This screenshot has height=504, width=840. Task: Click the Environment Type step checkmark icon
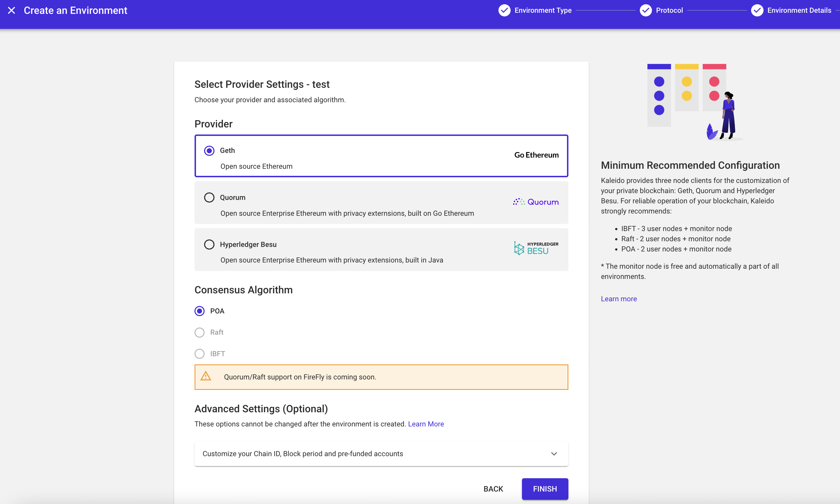coord(504,10)
